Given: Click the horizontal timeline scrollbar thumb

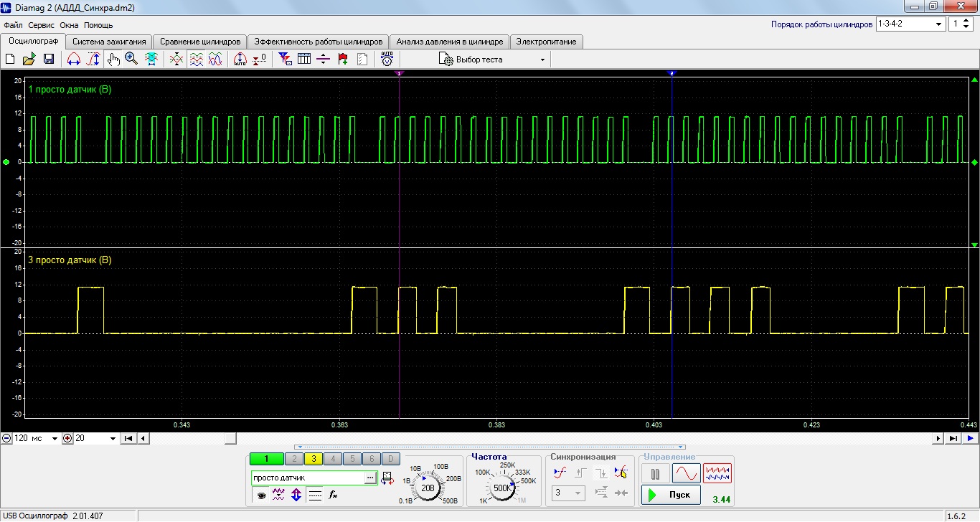Looking at the screenshot, I should pyautogui.click(x=230, y=438).
